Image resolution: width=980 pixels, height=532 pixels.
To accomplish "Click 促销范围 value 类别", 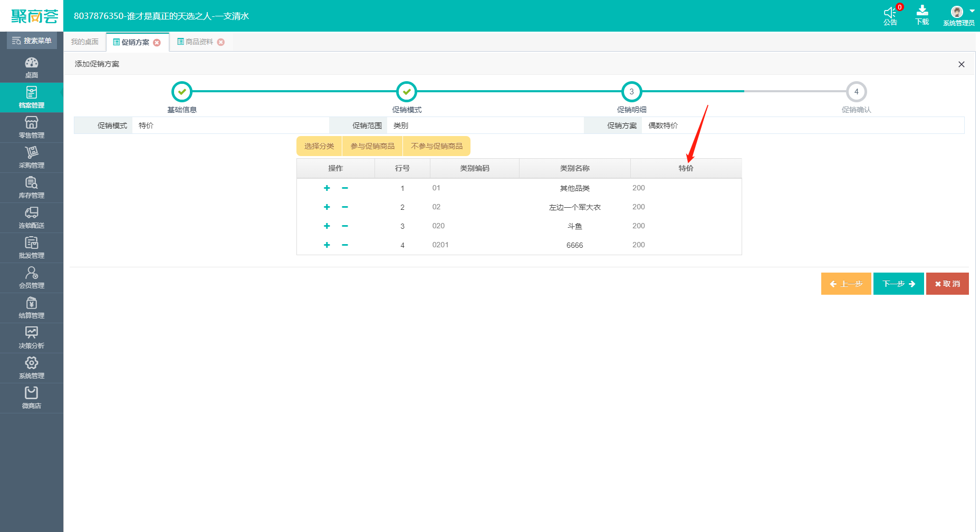I will [401, 125].
